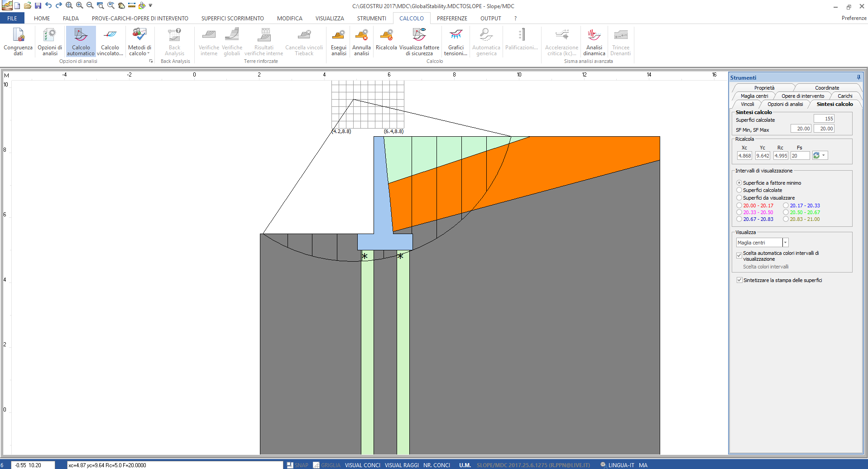The height and width of the screenshot is (469, 868).
Task: Open the help question mark menu
Action: point(515,18)
